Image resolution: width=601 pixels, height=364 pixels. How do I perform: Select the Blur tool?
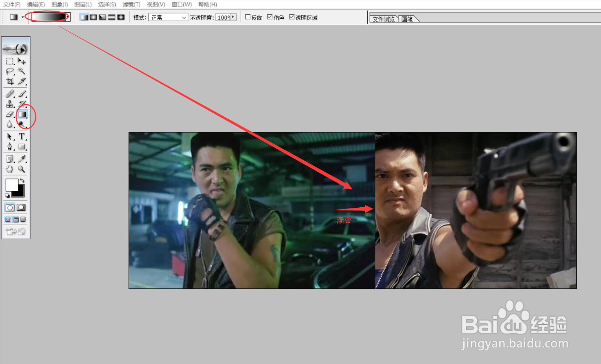click(10, 124)
